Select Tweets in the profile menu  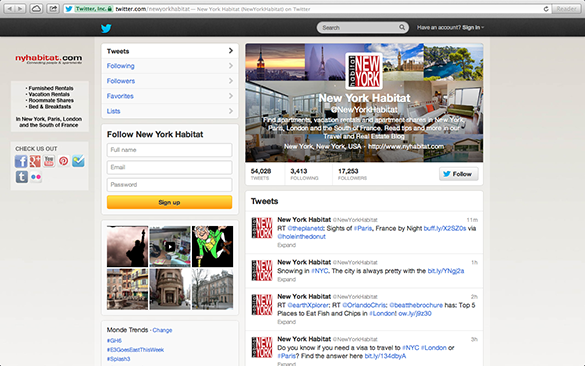[170, 51]
